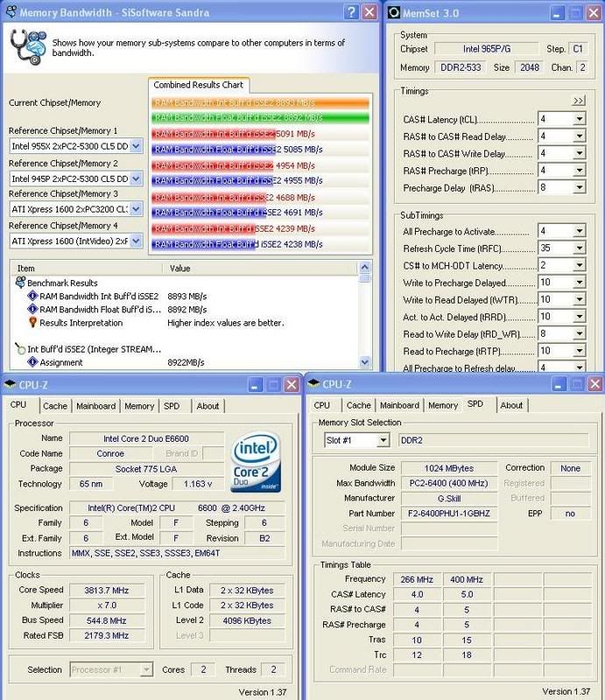Click the Core Speed 3813.7 MHz value
The height and width of the screenshot is (700, 605).
[x=107, y=590]
